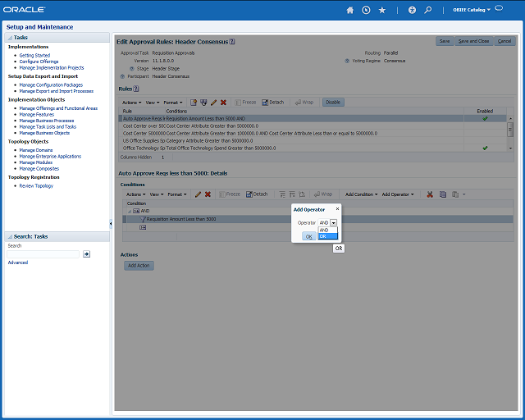Image resolution: width=525 pixels, height=420 pixels.
Task: Click the Rules table scroll up arrow
Action: coord(510,119)
